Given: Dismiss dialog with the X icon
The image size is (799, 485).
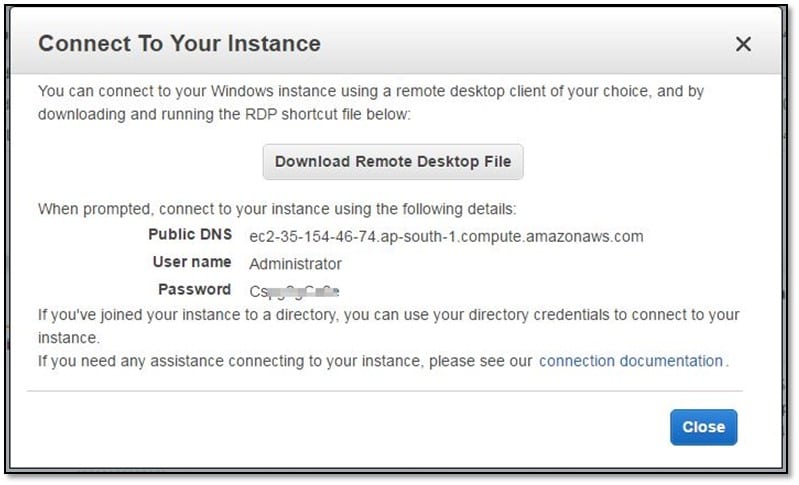Looking at the screenshot, I should click(743, 44).
